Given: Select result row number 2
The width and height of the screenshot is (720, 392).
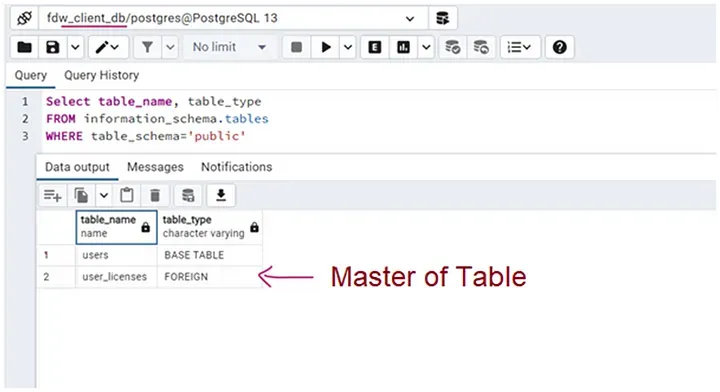Looking at the screenshot, I should [56, 277].
